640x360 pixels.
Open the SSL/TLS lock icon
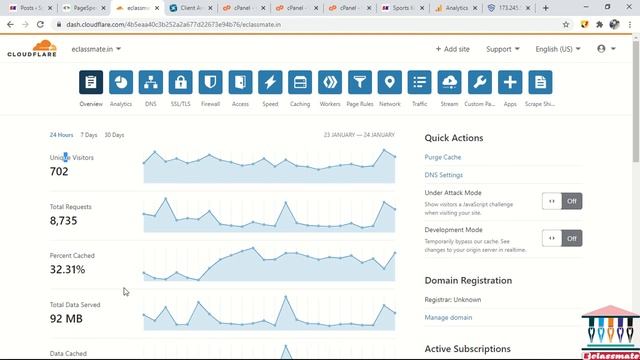[180, 82]
